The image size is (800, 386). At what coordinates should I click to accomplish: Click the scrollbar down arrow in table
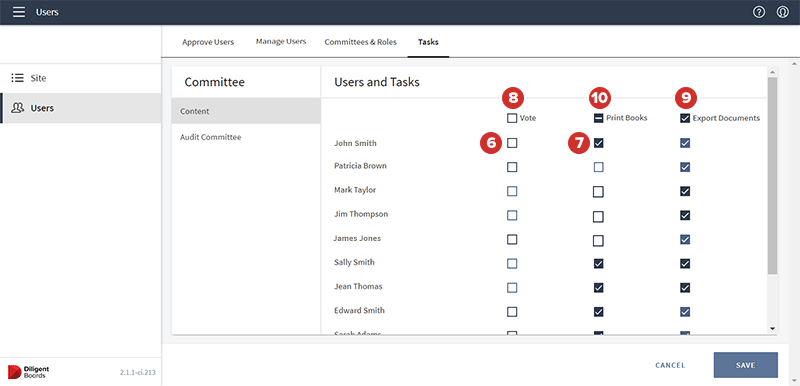(x=772, y=329)
